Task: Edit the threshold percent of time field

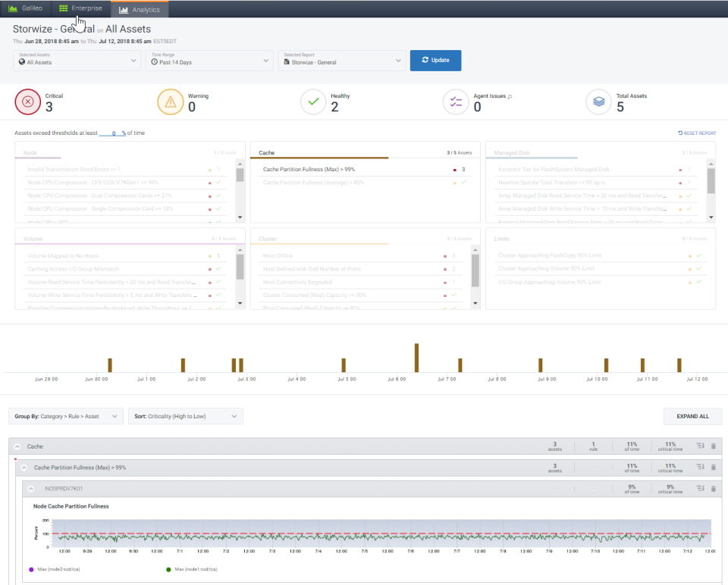Action: point(112,133)
